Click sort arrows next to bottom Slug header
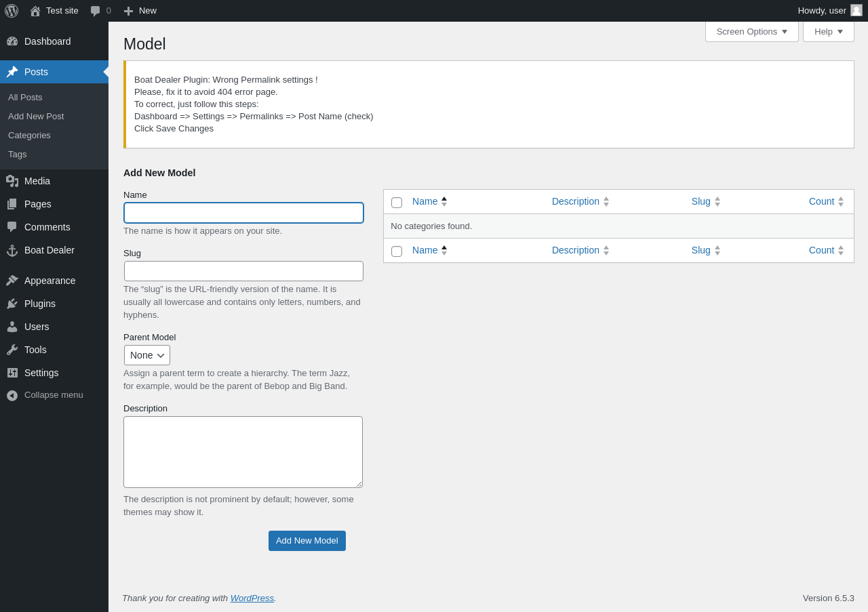Screen dimensions: 868x612 coord(717,251)
